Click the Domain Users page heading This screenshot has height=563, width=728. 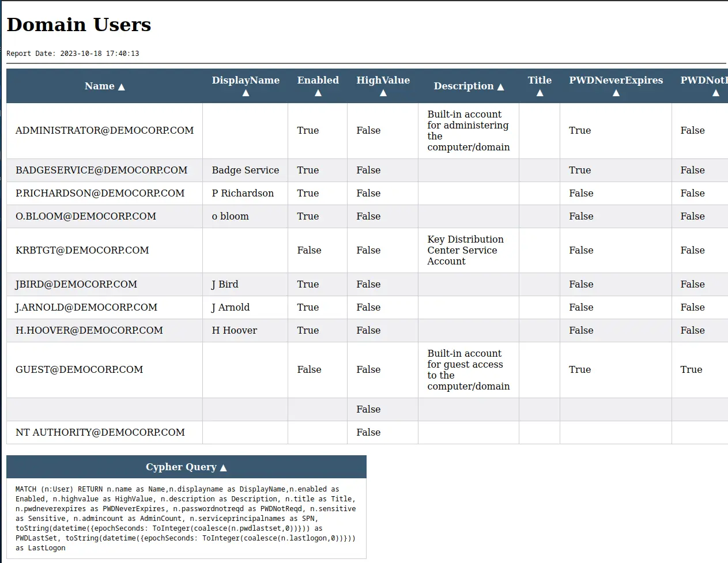tap(79, 25)
